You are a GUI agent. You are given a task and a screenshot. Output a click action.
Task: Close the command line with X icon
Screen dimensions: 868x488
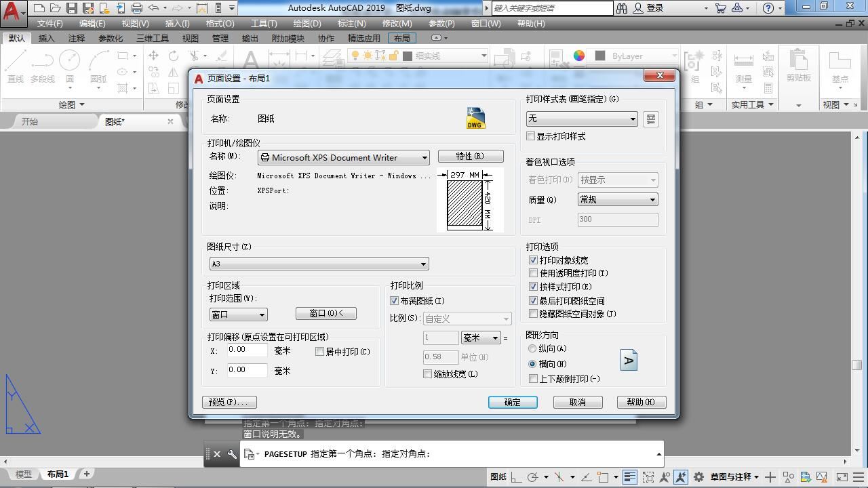click(x=217, y=454)
